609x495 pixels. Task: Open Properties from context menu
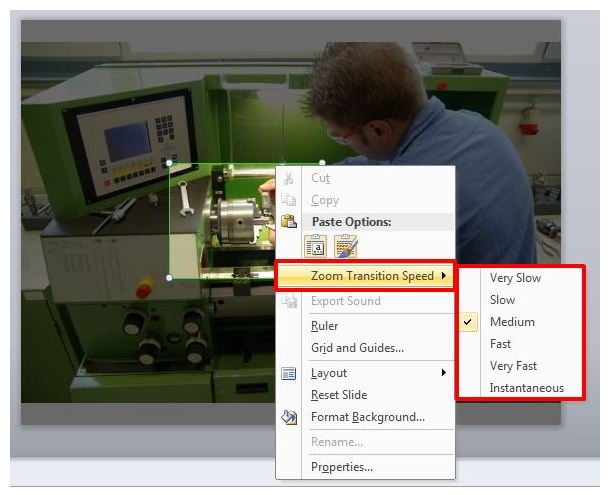click(342, 467)
